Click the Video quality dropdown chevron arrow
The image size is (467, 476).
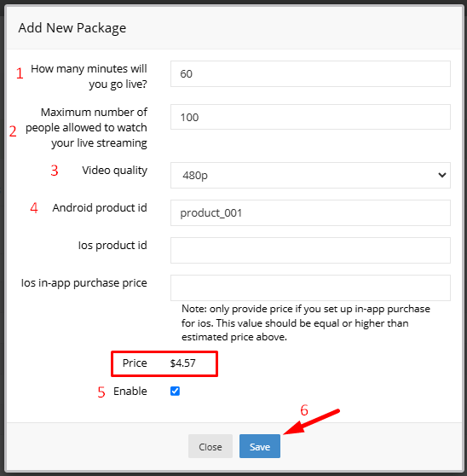point(441,175)
